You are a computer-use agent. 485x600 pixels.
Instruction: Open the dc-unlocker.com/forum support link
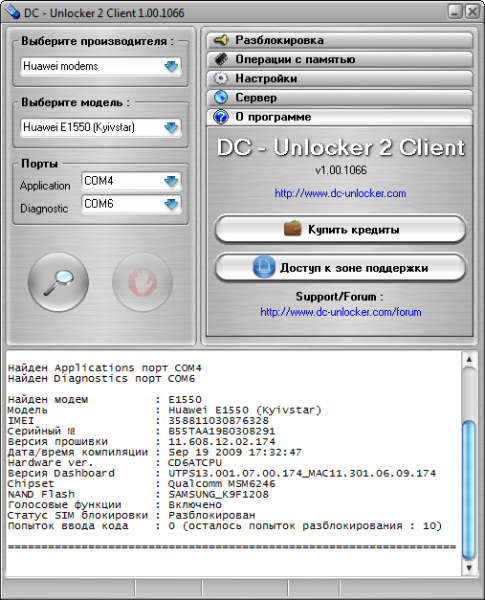(x=341, y=312)
